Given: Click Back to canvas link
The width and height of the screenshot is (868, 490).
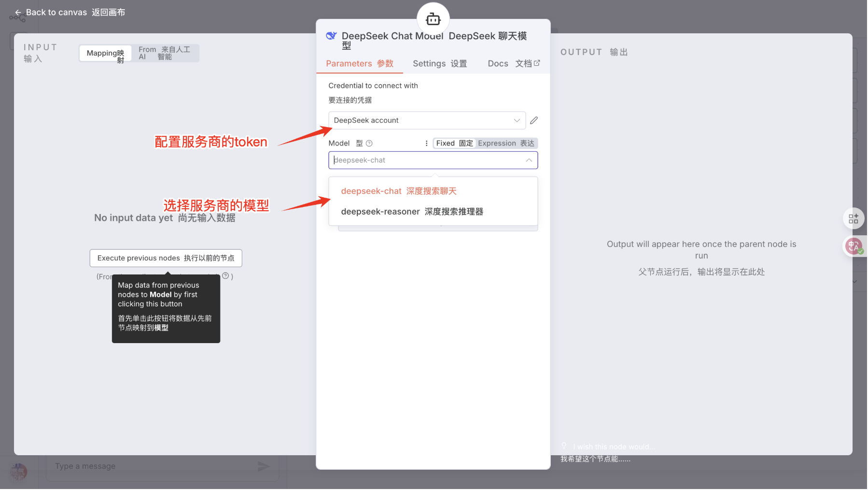Looking at the screenshot, I should tap(70, 13).
